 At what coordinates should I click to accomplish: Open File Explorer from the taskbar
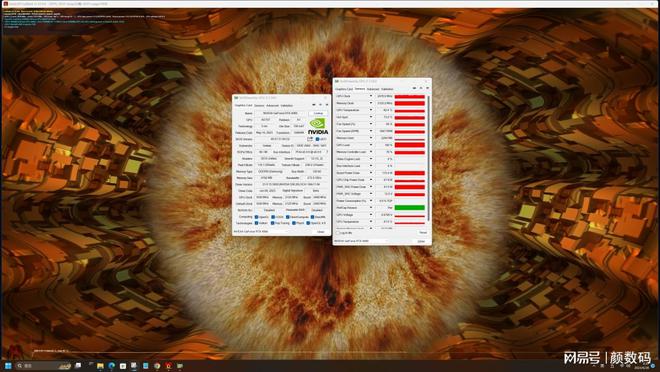coord(100,366)
